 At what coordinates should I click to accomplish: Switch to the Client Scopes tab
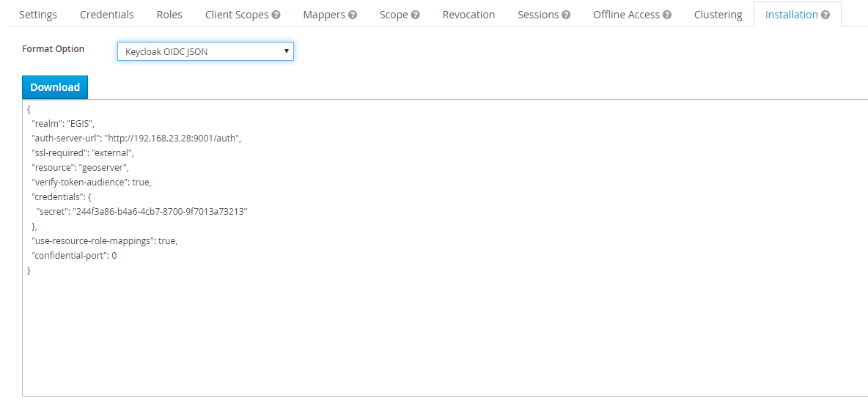pyautogui.click(x=237, y=15)
